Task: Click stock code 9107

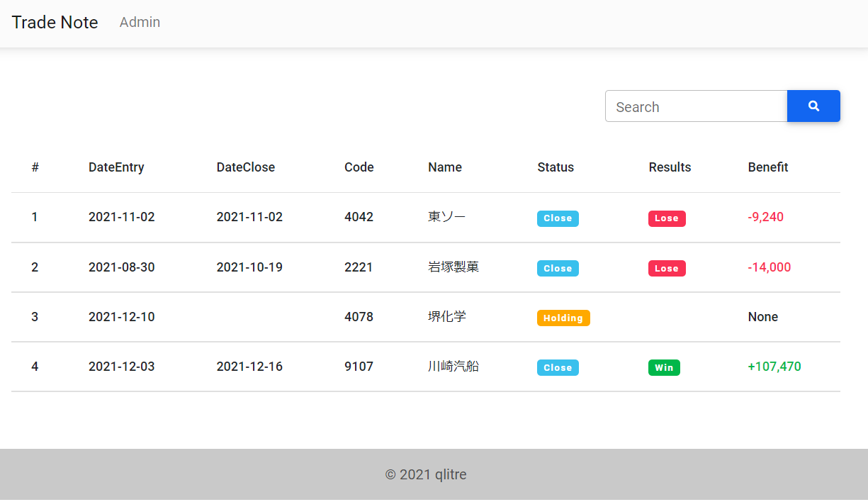Action: 359,367
